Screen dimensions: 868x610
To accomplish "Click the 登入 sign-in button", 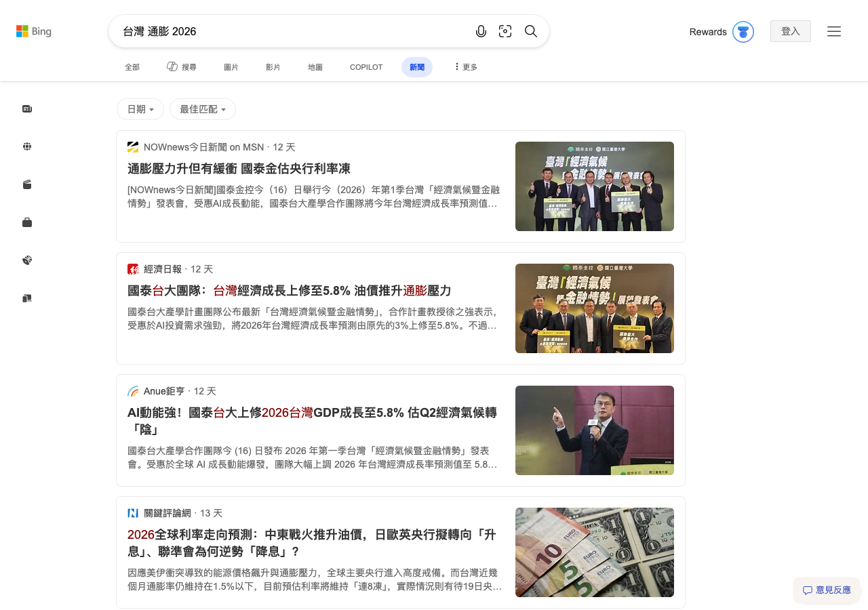I will coord(791,31).
